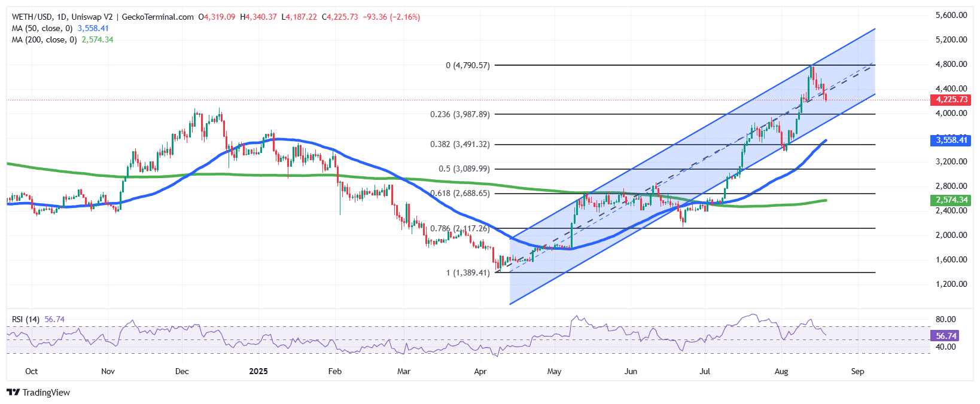Viewport: 980px width, 404px height.
Task: Click the 50 MA price tag 3,558.41
Action: [951, 140]
